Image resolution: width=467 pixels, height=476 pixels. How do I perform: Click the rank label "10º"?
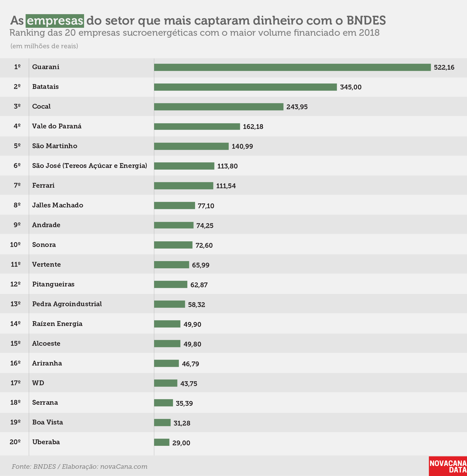tap(15, 245)
